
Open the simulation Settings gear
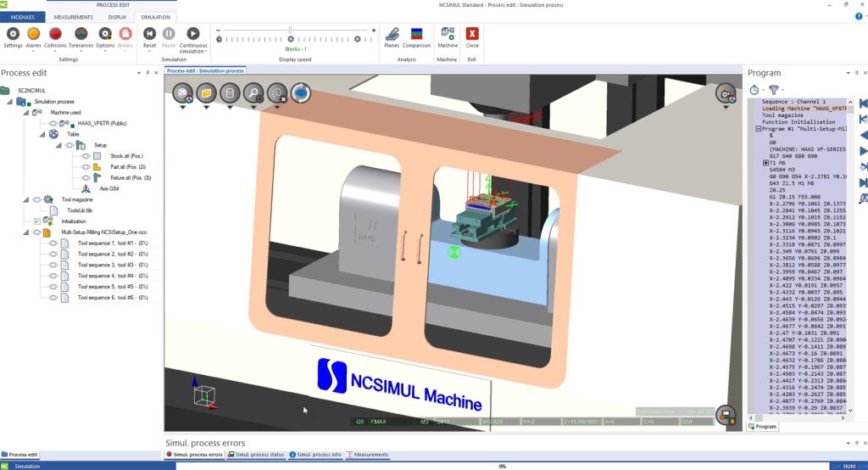pyautogui.click(x=13, y=33)
